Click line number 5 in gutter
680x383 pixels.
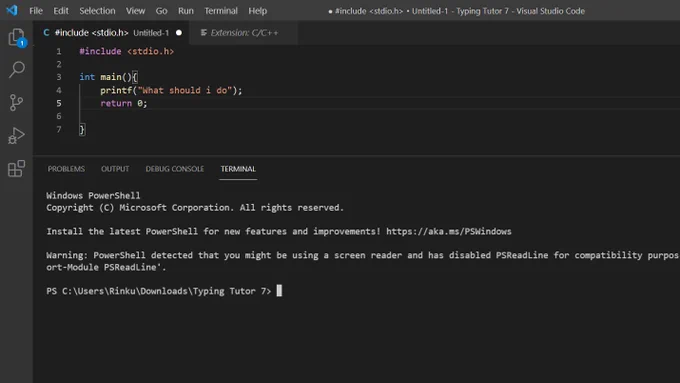59,103
